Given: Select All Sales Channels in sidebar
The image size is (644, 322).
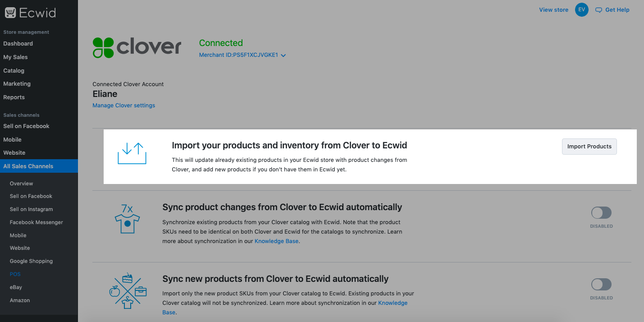Looking at the screenshot, I should 28,166.
